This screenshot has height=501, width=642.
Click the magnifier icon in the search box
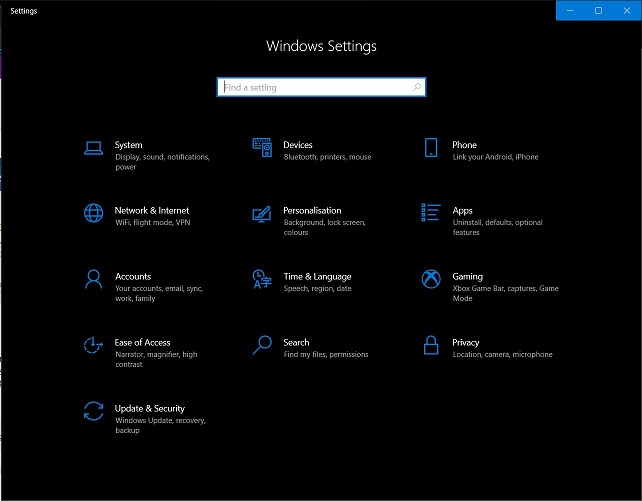tap(417, 87)
